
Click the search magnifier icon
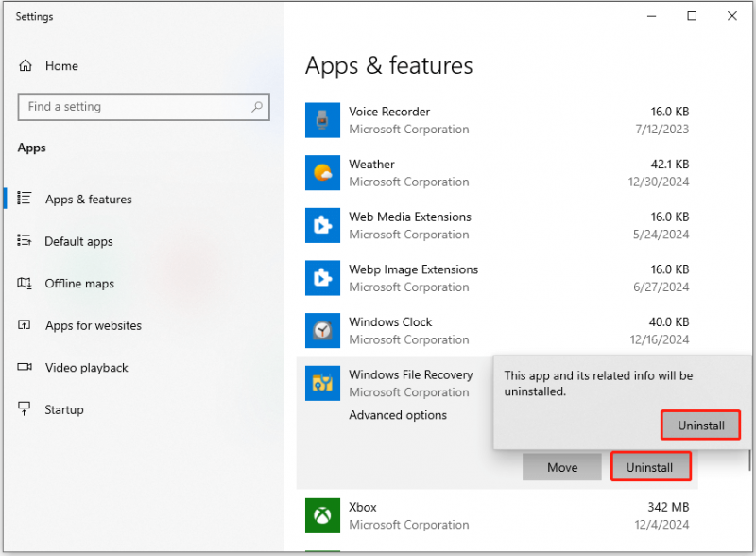coord(257,107)
